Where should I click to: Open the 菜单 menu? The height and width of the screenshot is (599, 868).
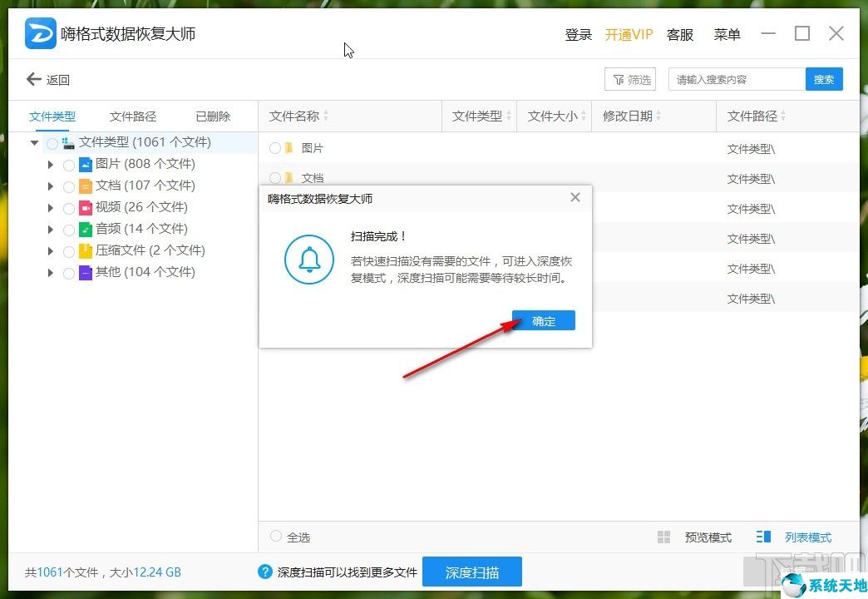pyautogui.click(x=727, y=34)
